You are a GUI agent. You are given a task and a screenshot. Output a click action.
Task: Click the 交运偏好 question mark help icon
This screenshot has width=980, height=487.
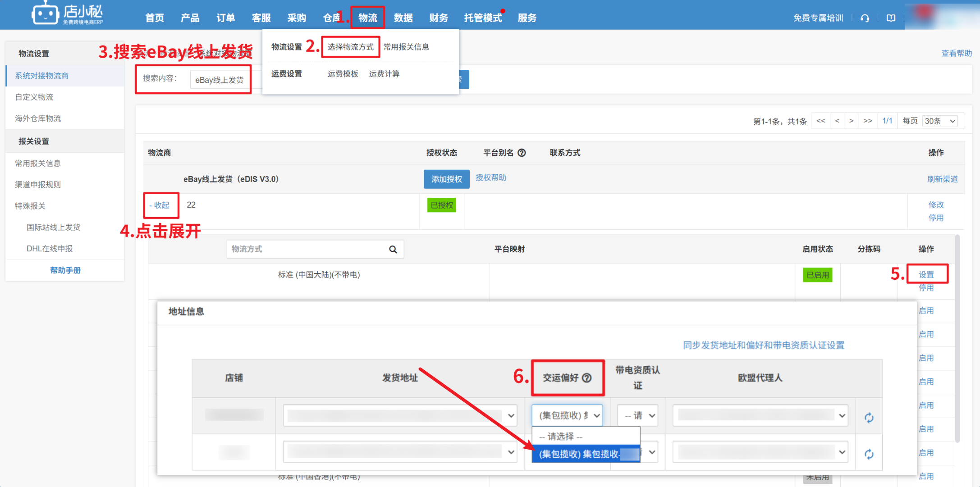coord(586,378)
